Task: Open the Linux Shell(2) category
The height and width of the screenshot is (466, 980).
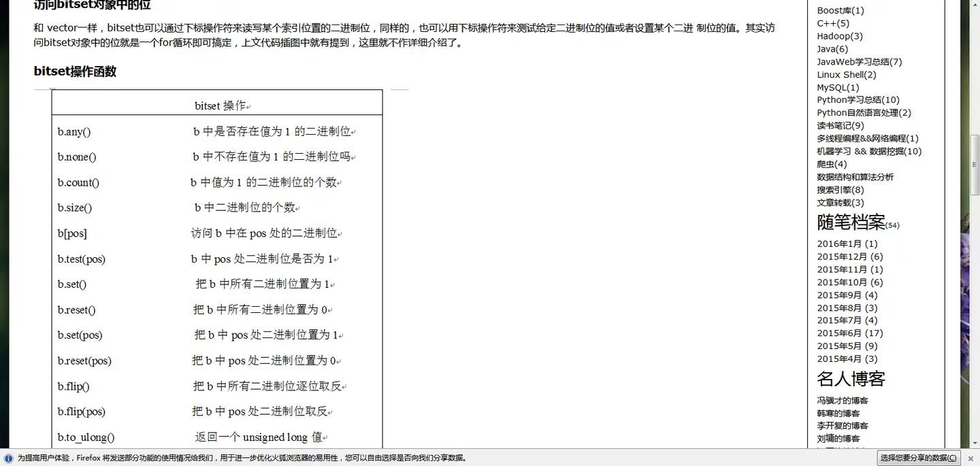Action: [846, 74]
